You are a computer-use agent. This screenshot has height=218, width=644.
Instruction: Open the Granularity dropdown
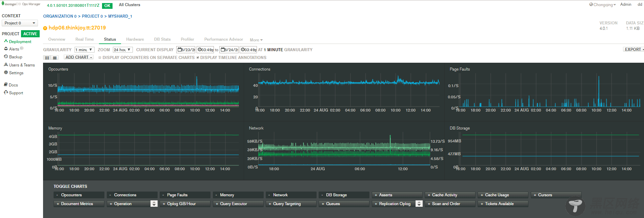(x=84, y=50)
